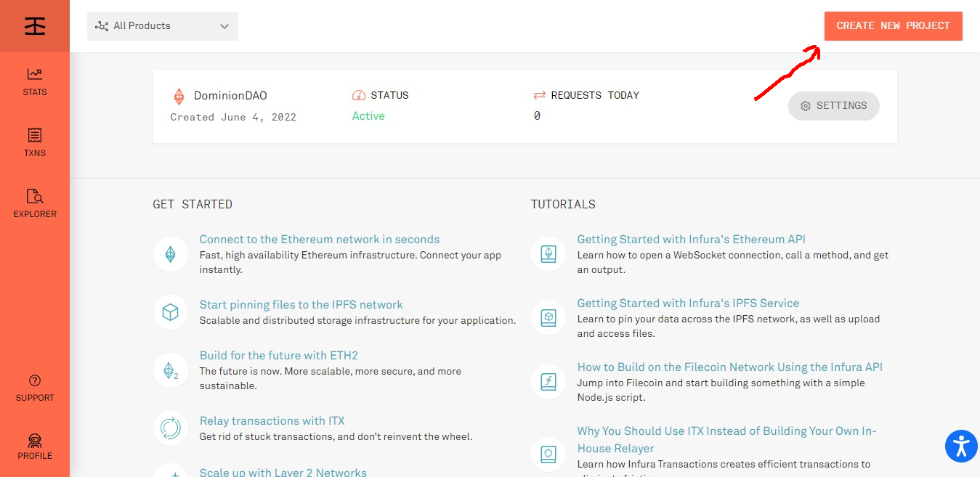
Task: Click the Create New Project button
Action: point(893,26)
